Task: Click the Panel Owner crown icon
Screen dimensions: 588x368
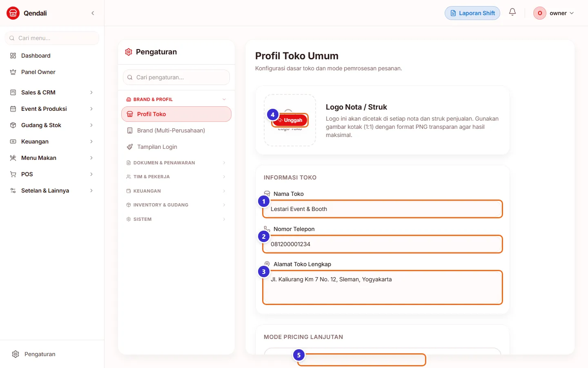Action: [x=13, y=72]
